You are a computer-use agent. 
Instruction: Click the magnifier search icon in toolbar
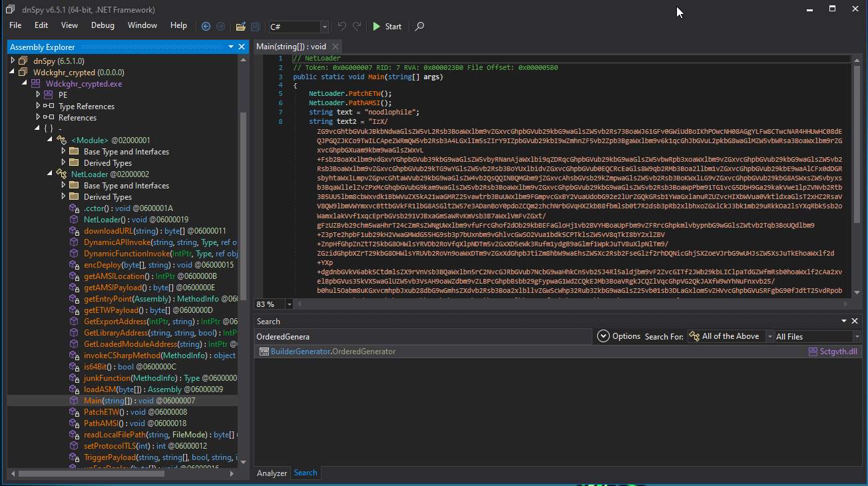click(x=419, y=27)
